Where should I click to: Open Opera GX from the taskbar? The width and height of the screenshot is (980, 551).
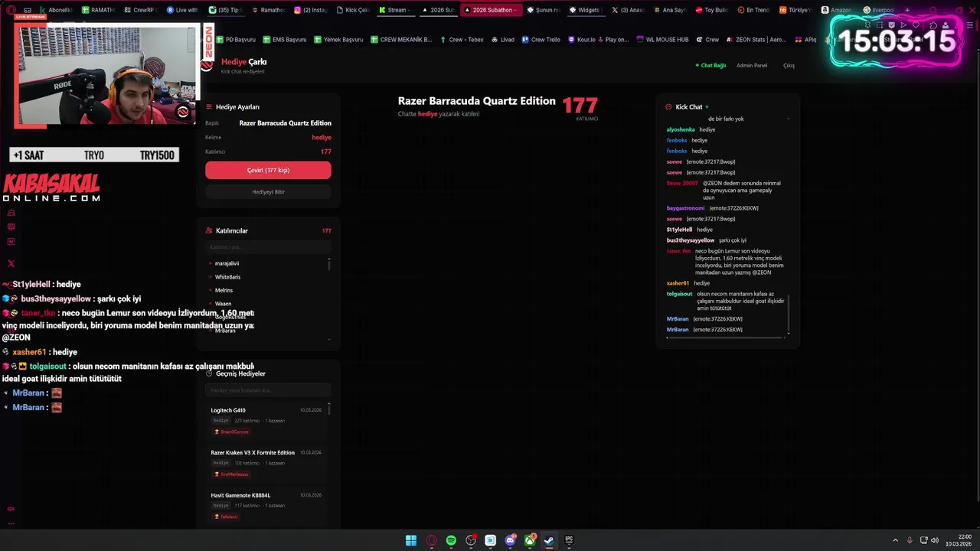(431, 540)
